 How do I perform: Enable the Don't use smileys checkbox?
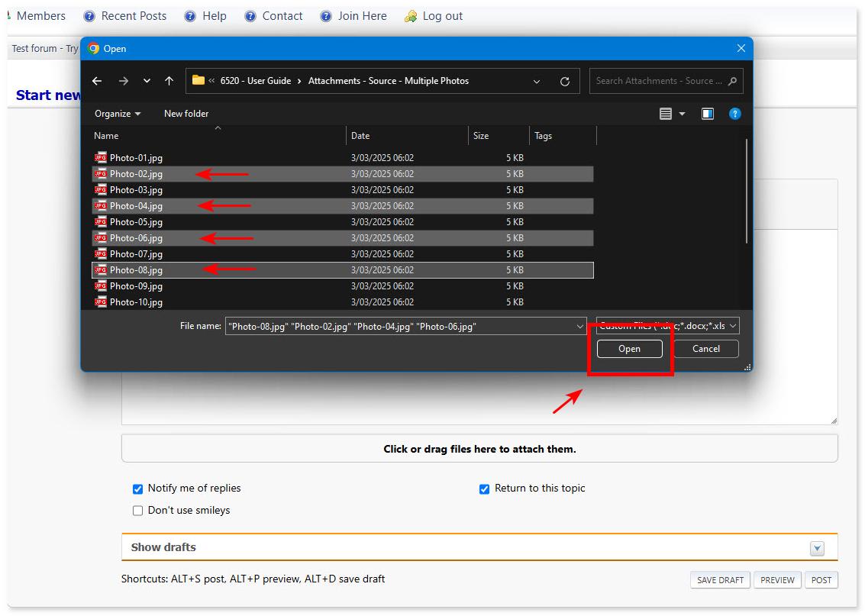coord(137,510)
